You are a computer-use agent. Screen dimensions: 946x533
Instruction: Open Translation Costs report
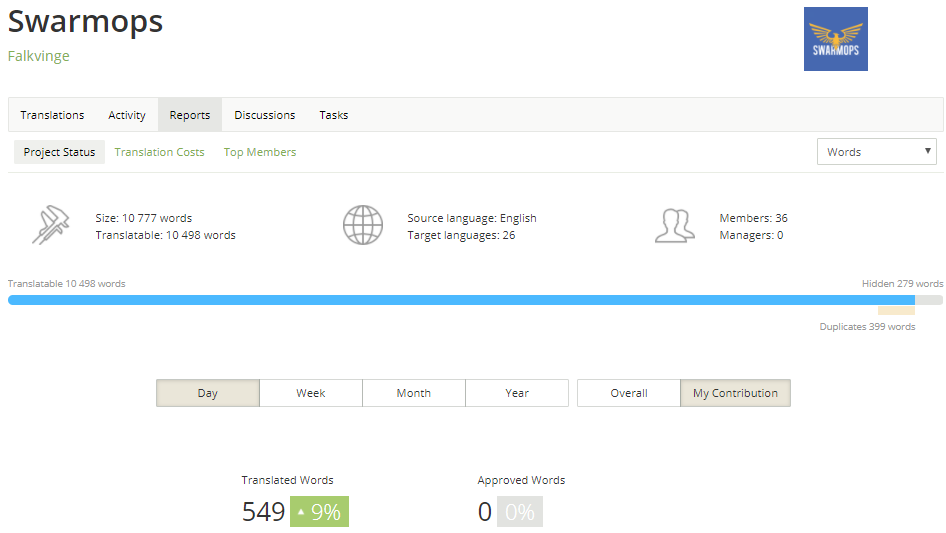coord(159,152)
